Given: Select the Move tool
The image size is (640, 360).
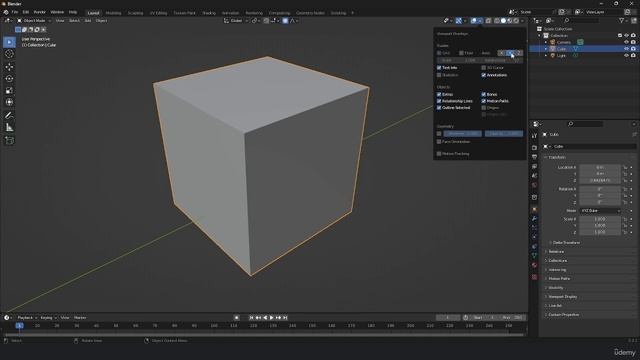Looking at the screenshot, I should (x=9, y=67).
